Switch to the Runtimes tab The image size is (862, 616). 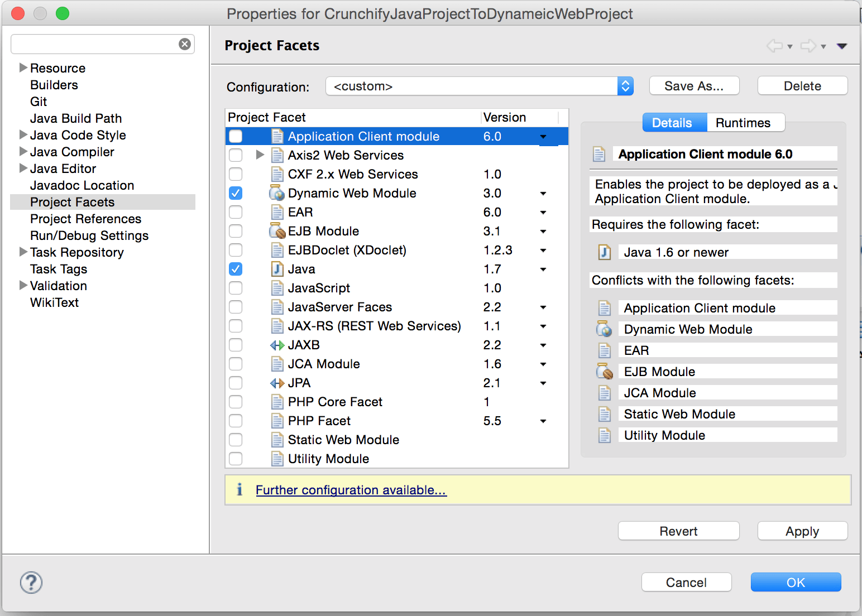pos(744,122)
